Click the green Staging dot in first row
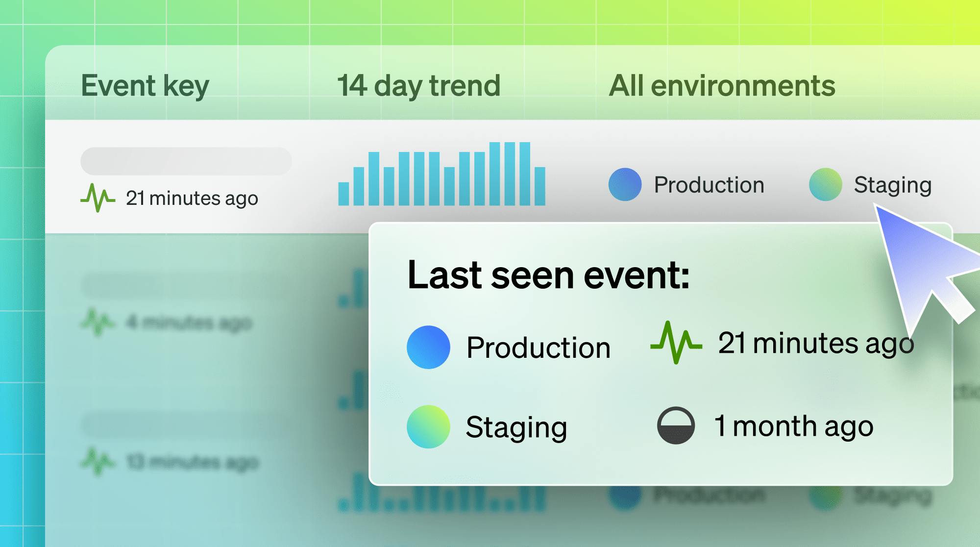The image size is (980, 547). (x=825, y=184)
